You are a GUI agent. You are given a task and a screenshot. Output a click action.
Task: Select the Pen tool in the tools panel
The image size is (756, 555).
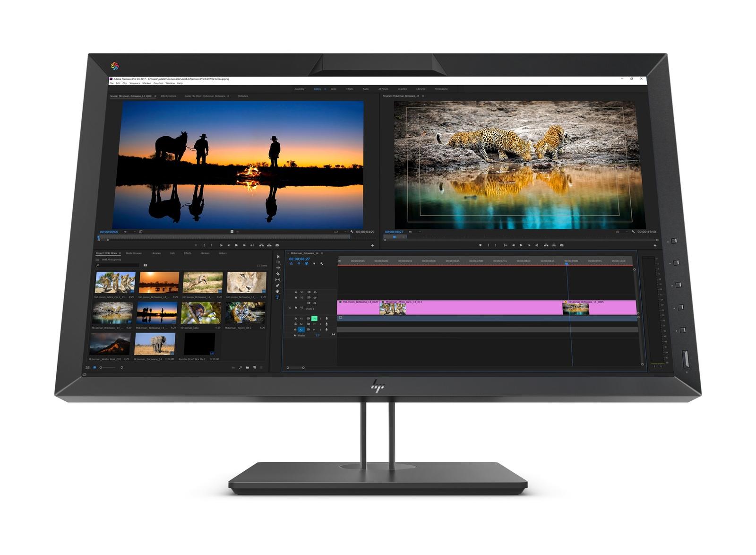pyautogui.click(x=277, y=286)
